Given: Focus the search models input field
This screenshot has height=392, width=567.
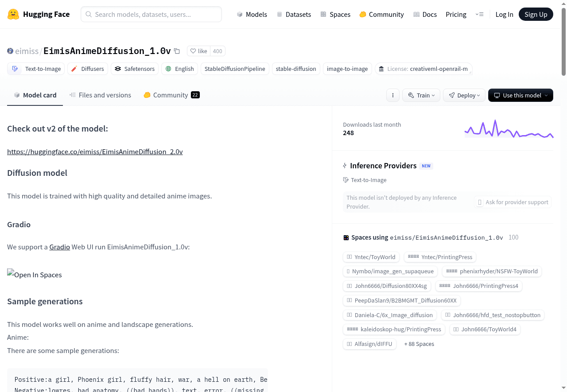Looking at the screenshot, I should tap(151, 14).
